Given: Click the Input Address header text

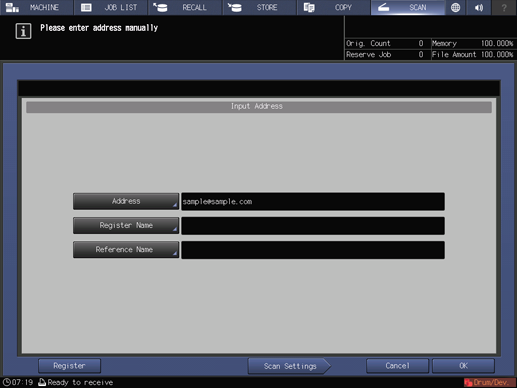Looking at the screenshot, I should coord(257,106).
